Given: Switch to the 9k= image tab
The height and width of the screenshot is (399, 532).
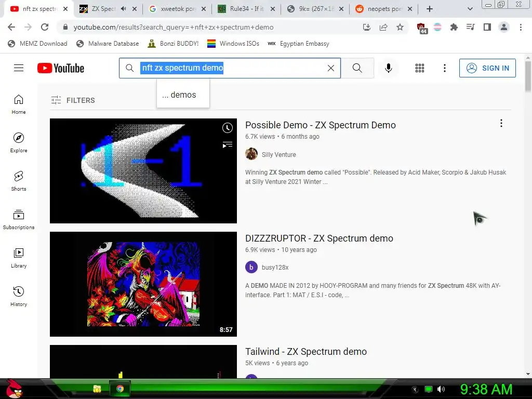Looking at the screenshot, I should [315, 9].
